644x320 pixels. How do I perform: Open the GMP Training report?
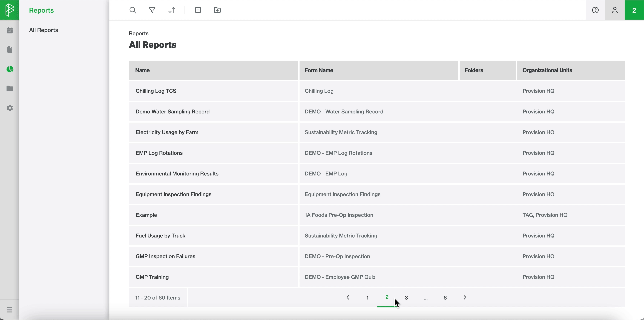click(152, 277)
